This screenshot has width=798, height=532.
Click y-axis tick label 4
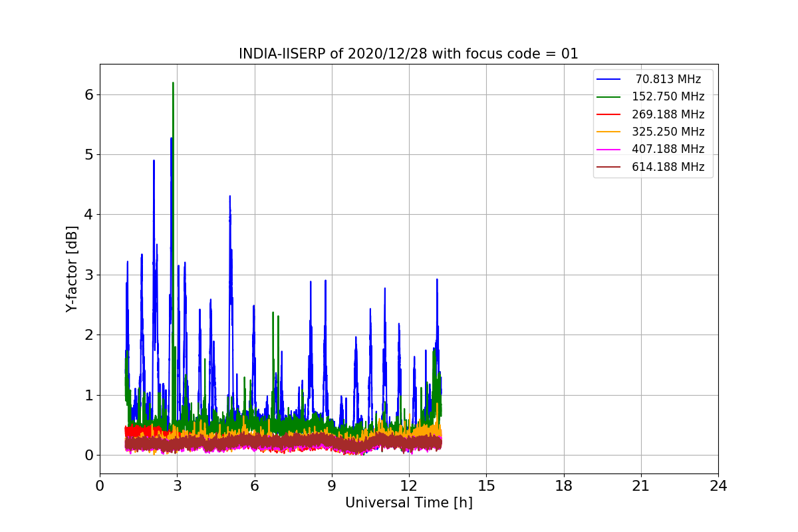point(88,215)
